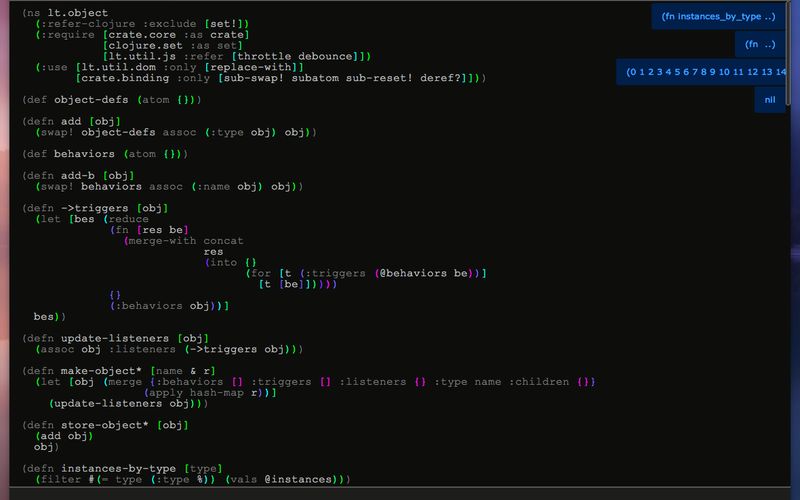The height and width of the screenshot is (500, 800).
Task: Click the '(def object-defs (atom {}))' line
Action: click(x=112, y=100)
